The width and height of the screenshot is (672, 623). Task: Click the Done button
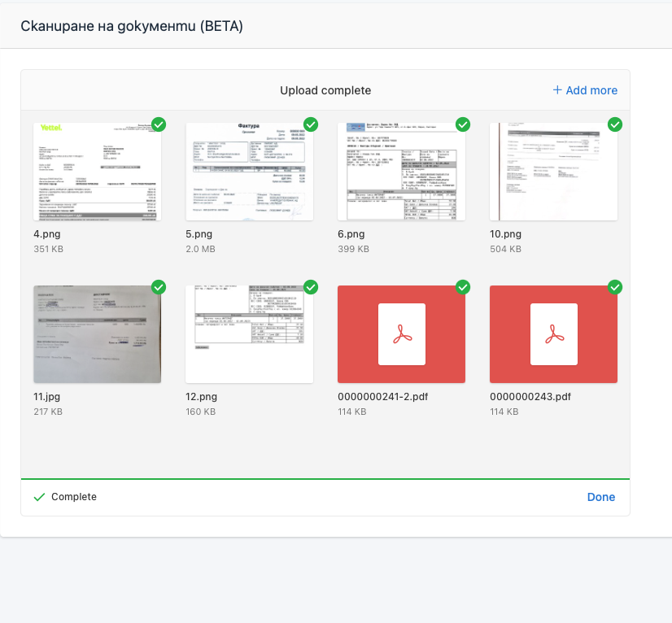pos(601,497)
